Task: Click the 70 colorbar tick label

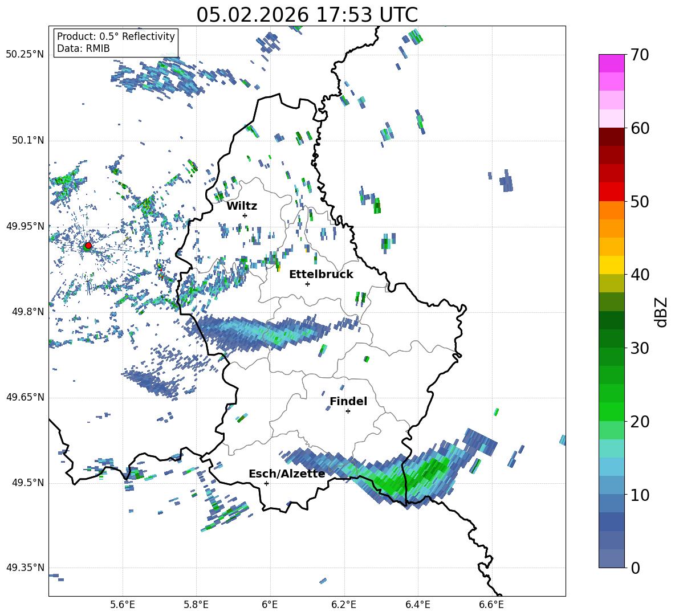Action: 640,55
